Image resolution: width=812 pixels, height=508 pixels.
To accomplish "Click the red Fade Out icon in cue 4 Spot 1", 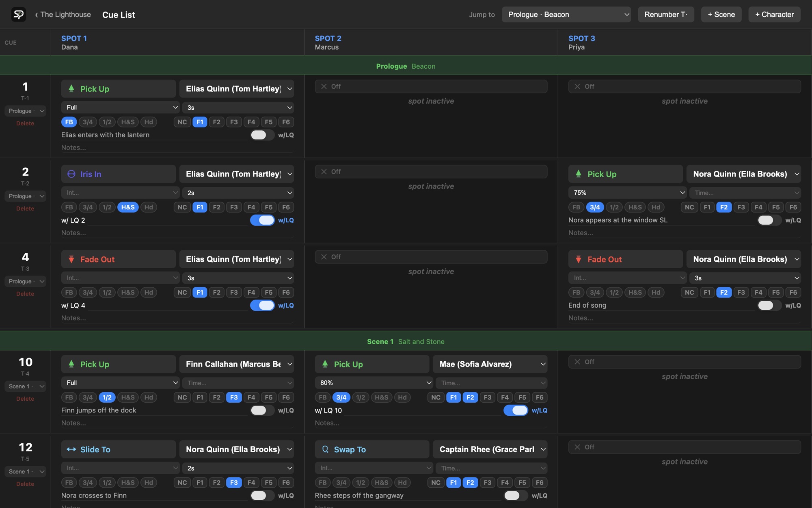I will (71, 259).
